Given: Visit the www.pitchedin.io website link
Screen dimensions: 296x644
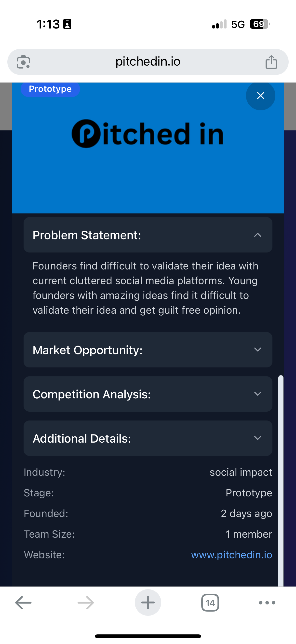Looking at the screenshot, I should click(231, 555).
